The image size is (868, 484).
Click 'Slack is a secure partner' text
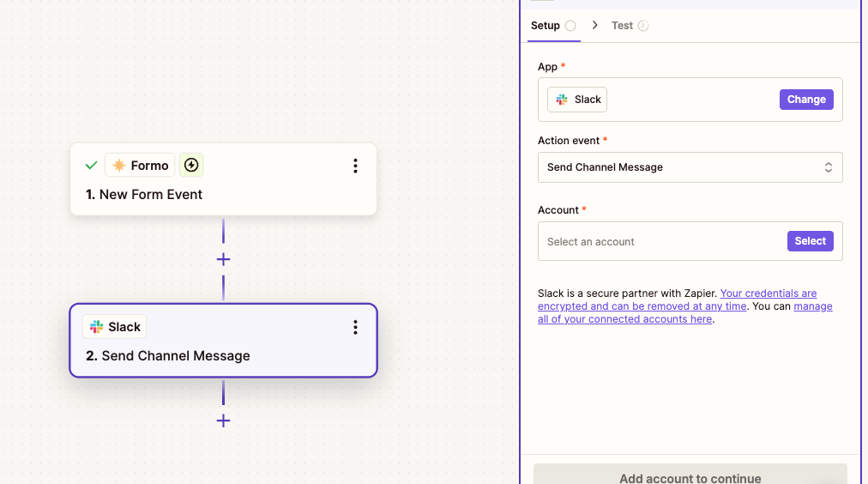627,293
